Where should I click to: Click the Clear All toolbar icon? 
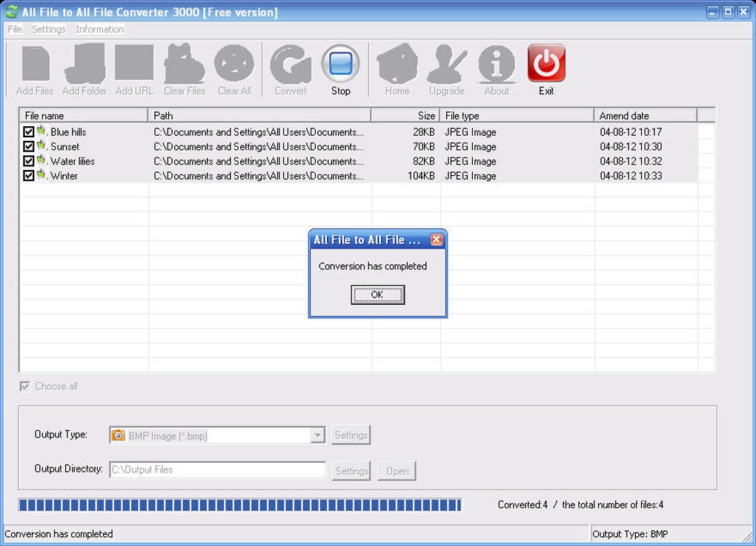click(x=234, y=63)
